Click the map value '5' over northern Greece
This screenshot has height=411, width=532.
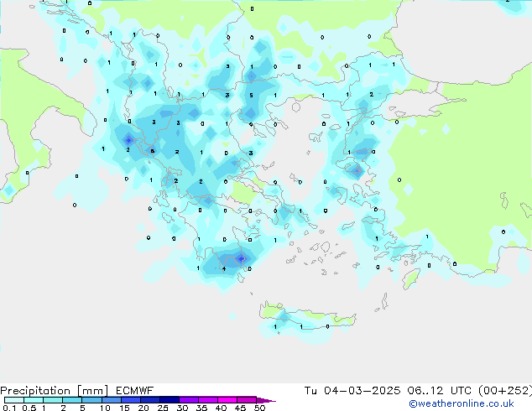point(251,96)
